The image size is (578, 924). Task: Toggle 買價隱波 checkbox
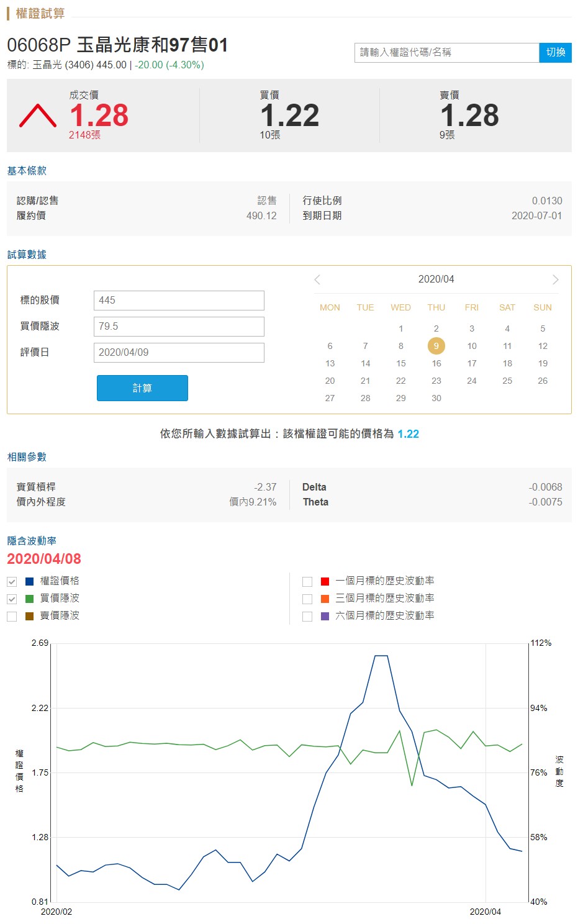coord(12,599)
